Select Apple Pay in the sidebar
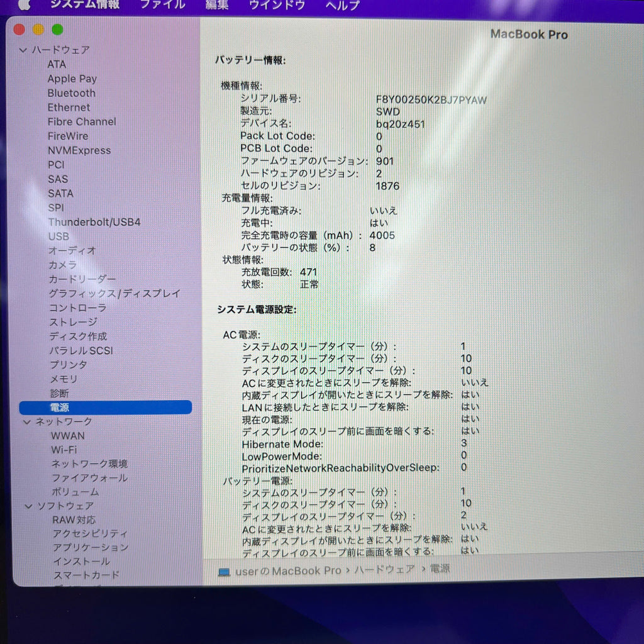This screenshot has height=644, width=644. point(72,79)
